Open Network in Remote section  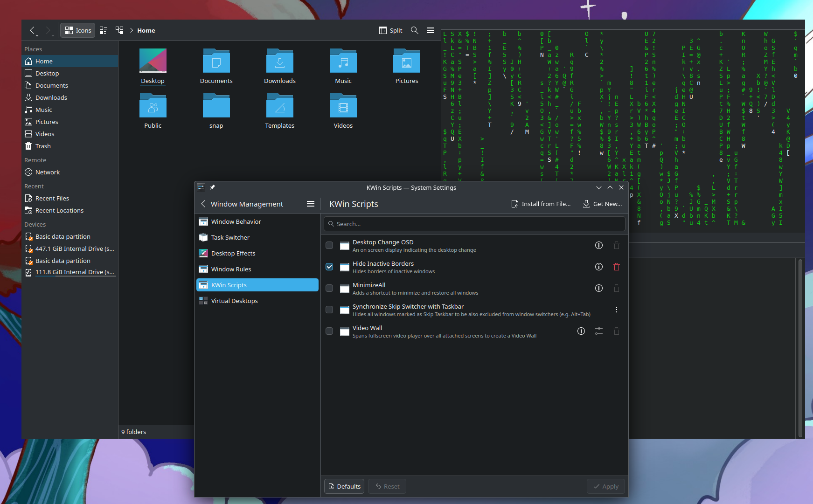(70, 172)
